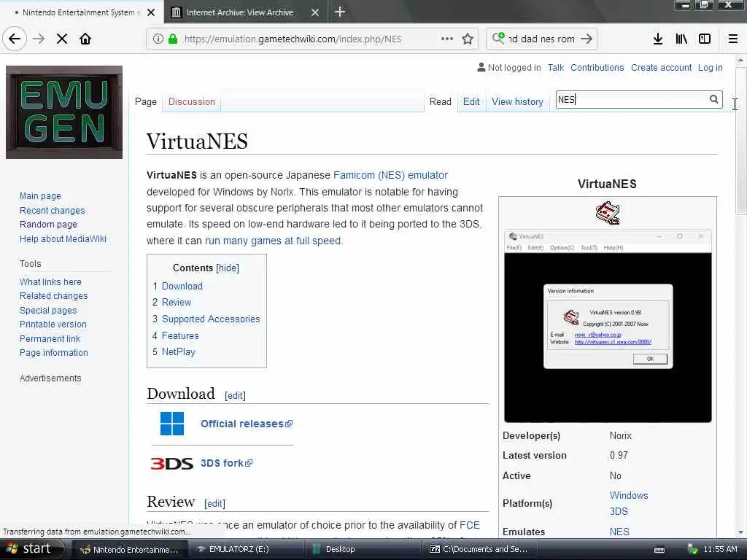747x560 pixels.
Task: Open page actions three-dot menu
Action: click(x=447, y=39)
